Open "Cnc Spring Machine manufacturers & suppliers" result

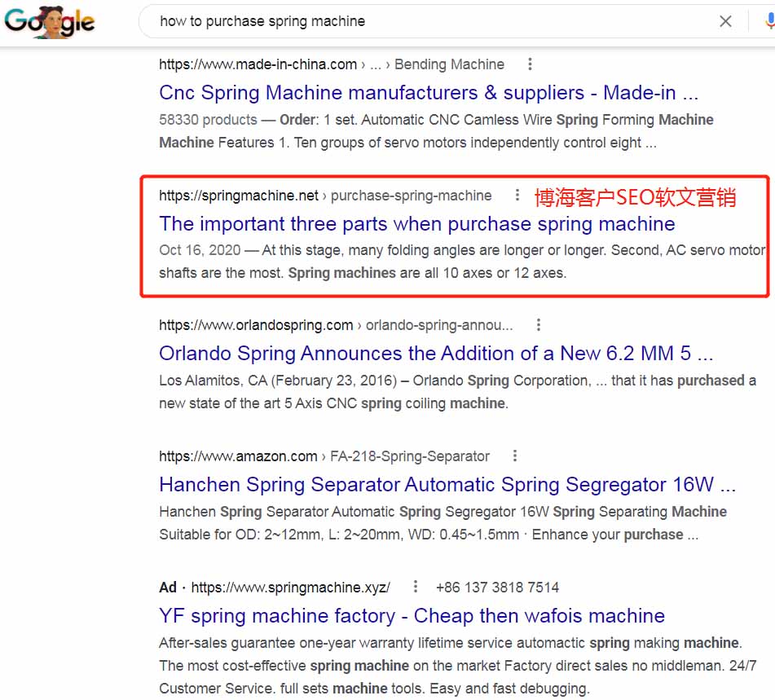pos(428,93)
